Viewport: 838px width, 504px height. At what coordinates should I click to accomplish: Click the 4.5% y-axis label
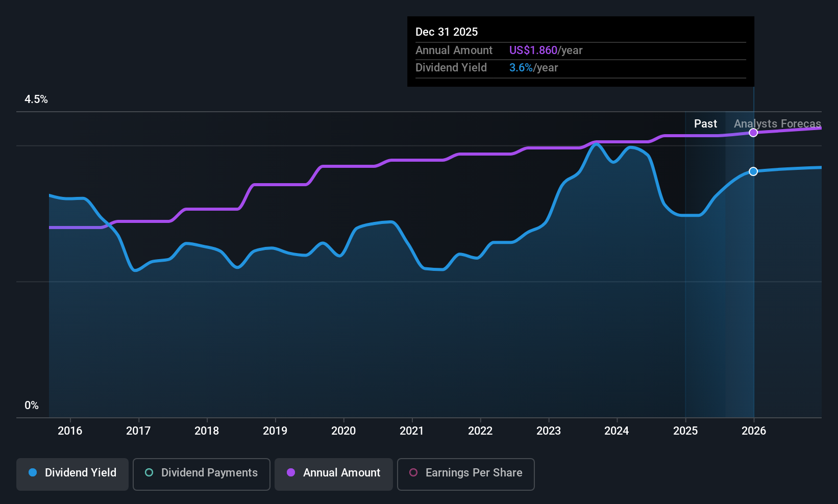click(36, 99)
